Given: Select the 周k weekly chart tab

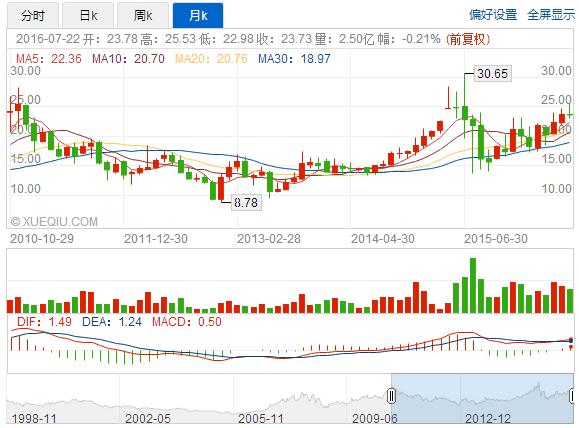Looking at the screenshot, I should 143,15.
